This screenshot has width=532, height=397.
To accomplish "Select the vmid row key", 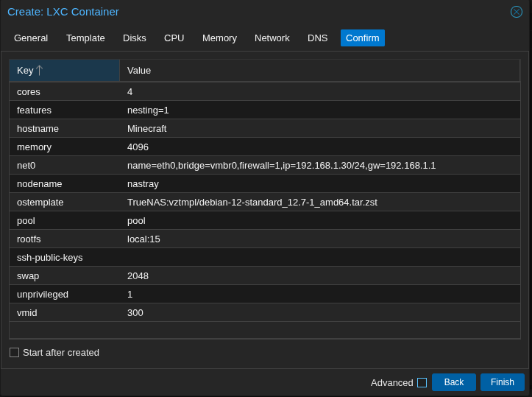I will [x=26, y=313].
